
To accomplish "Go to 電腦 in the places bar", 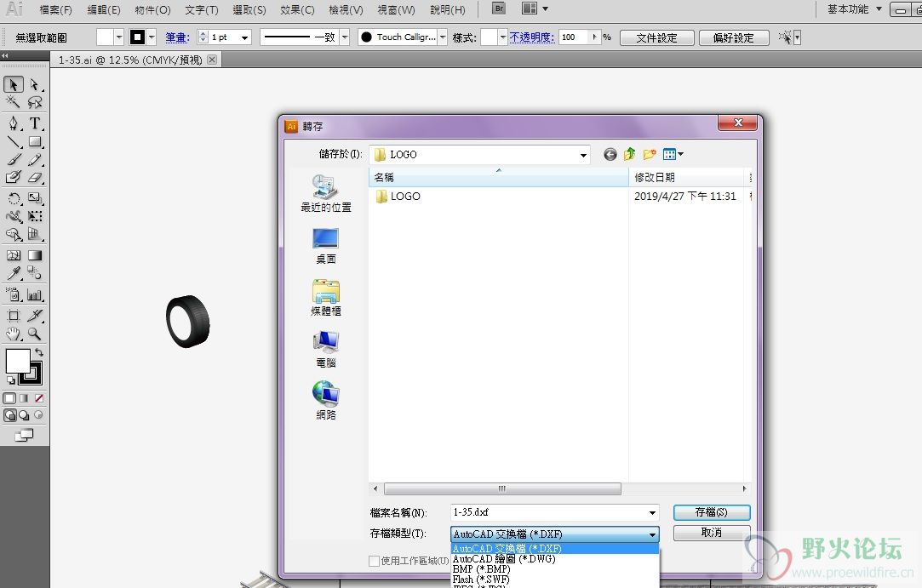I will (x=326, y=349).
